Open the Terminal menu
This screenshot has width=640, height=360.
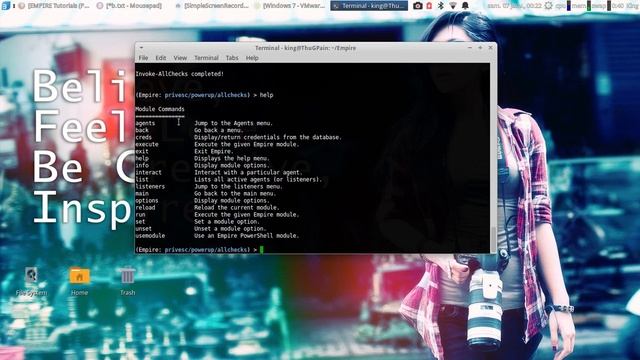click(206, 58)
